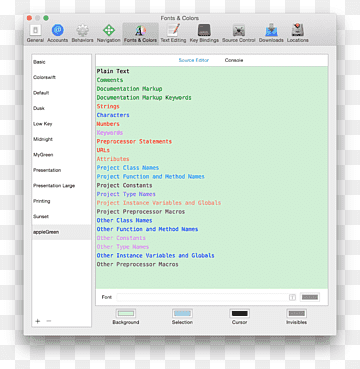This screenshot has height=369, width=360.
Task: Switch to the Console tab
Action: [234, 60]
